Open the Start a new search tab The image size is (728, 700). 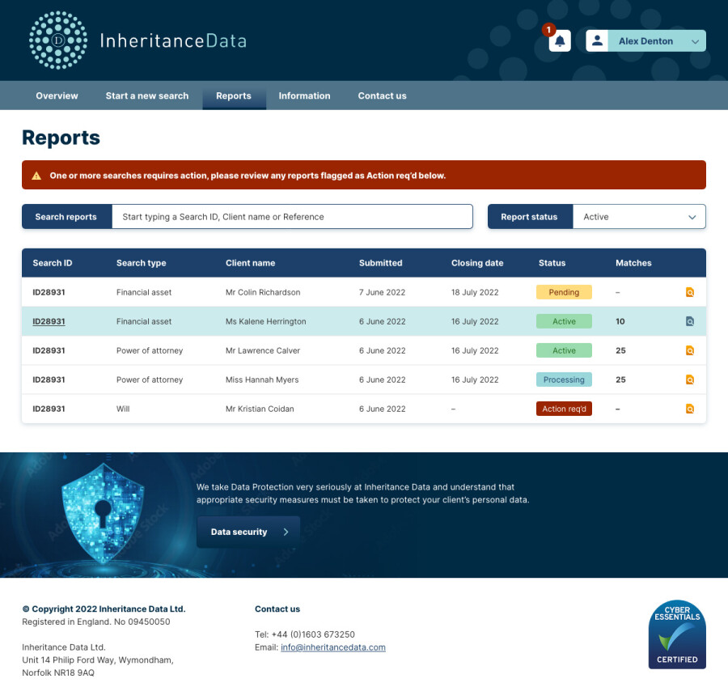146,95
